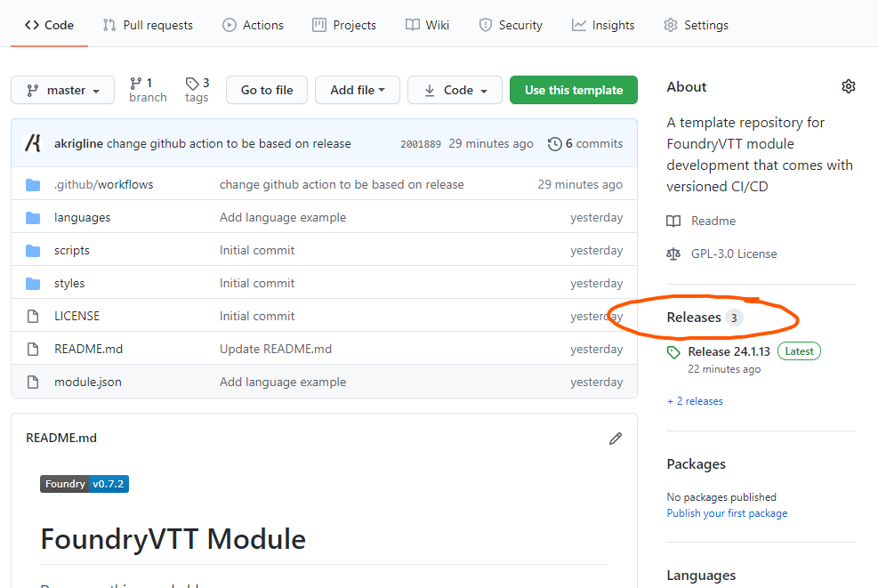The height and width of the screenshot is (588, 878).
Task: Click the Releases count badge 3
Action: (734, 318)
